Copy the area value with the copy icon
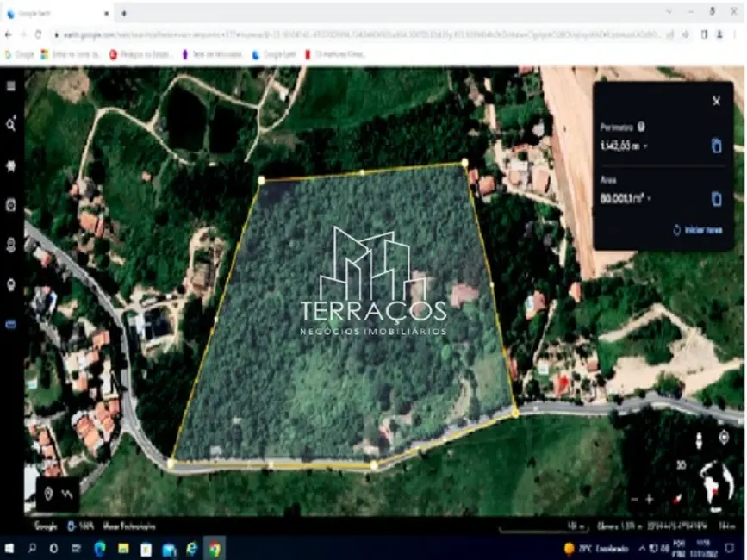The width and height of the screenshot is (747, 560). [x=716, y=199]
